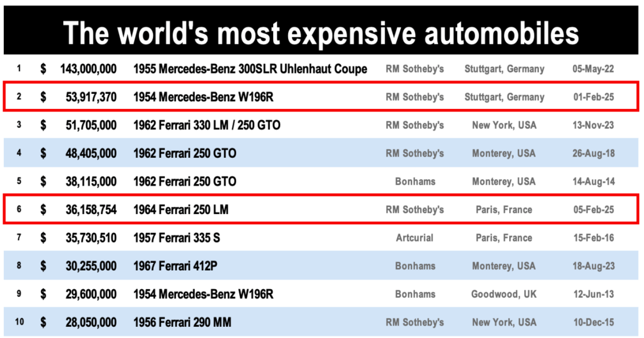Click the $48,405,000 price cell

coord(91,154)
